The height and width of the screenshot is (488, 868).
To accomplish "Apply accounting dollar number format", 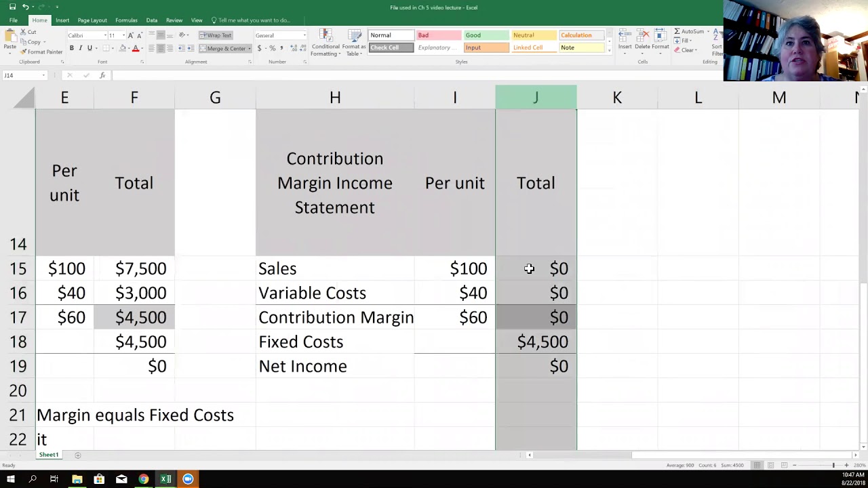I will tap(260, 48).
